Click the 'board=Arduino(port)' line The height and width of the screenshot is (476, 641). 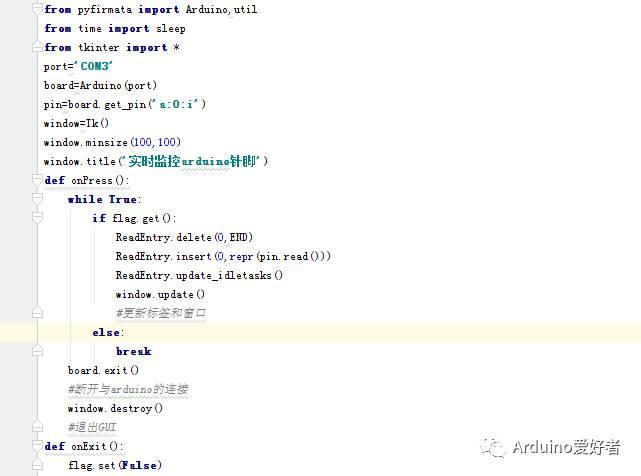pos(100,85)
